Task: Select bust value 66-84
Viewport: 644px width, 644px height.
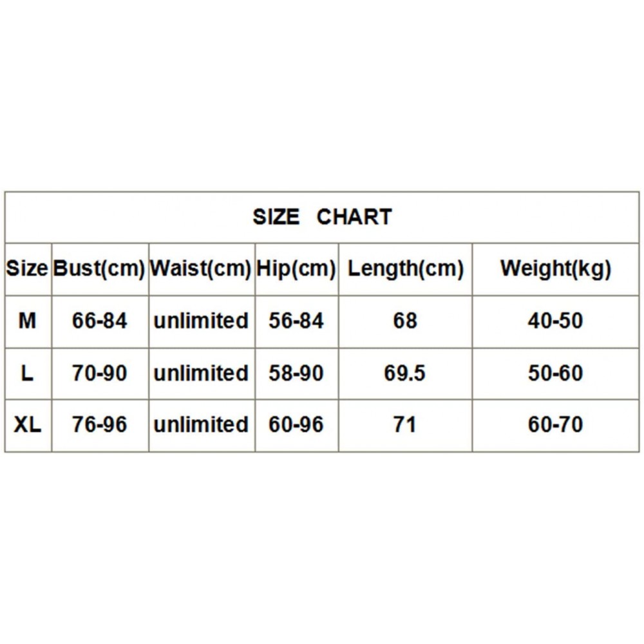Action: 99,321
